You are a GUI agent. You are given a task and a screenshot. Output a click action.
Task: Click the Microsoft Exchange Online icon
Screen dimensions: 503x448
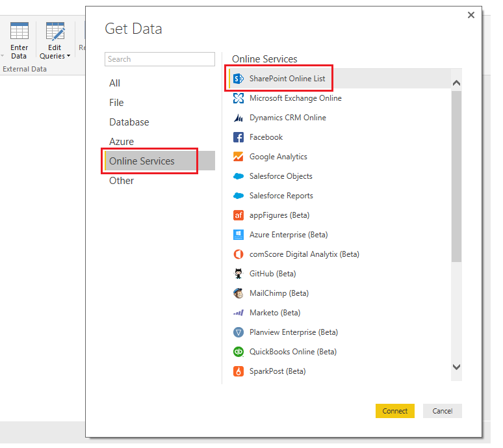[238, 98]
